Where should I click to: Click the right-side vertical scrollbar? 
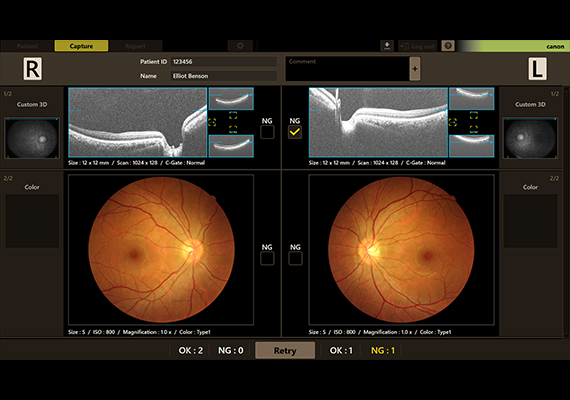tap(566, 212)
